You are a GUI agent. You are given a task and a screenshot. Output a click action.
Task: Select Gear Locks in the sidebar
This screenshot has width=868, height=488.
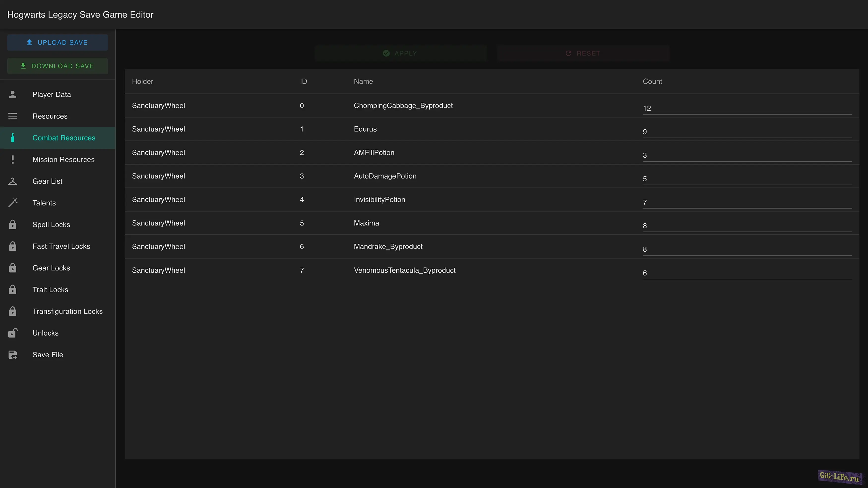(51, 268)
